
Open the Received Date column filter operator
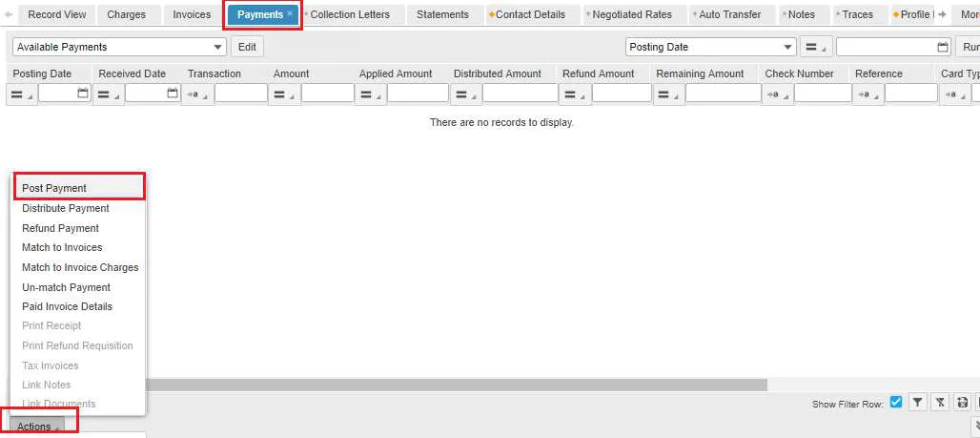pyautogui.click(x=108, y=94)
